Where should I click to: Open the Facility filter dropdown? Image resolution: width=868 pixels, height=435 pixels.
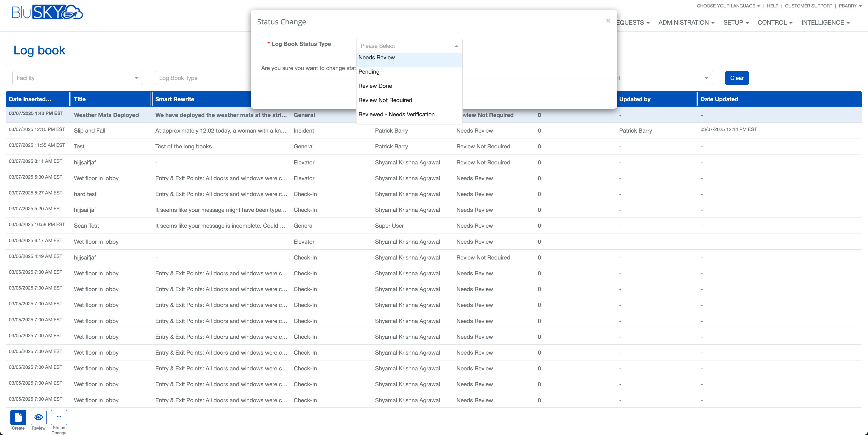(78, 78)
